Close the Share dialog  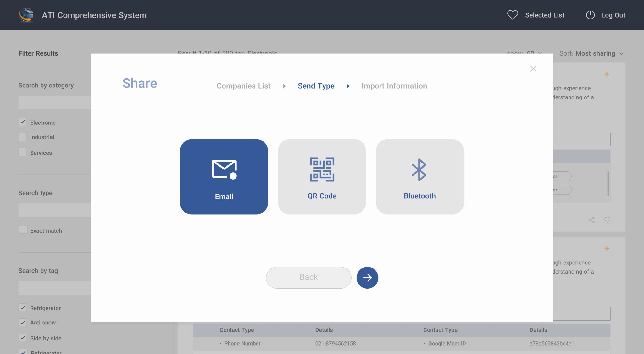[x=533, y=69]
